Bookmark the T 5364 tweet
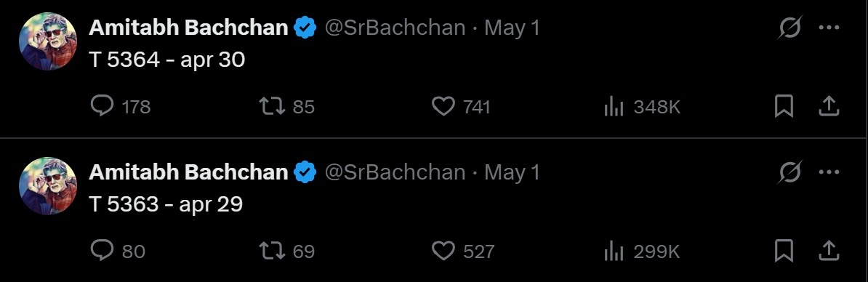This screenshot has height=282, width=868. point(784,106)
